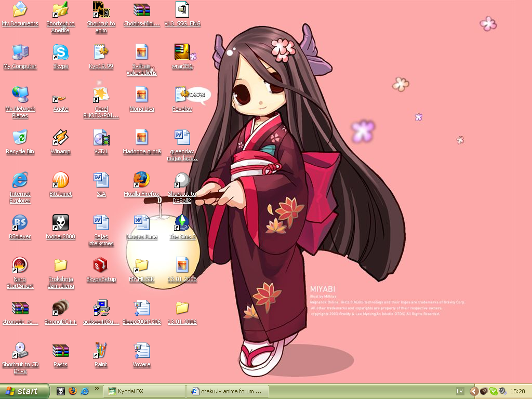This screenshot has width=532, height=399.
Task: Launch the Paint desktop shortcut
Action: 101,350
